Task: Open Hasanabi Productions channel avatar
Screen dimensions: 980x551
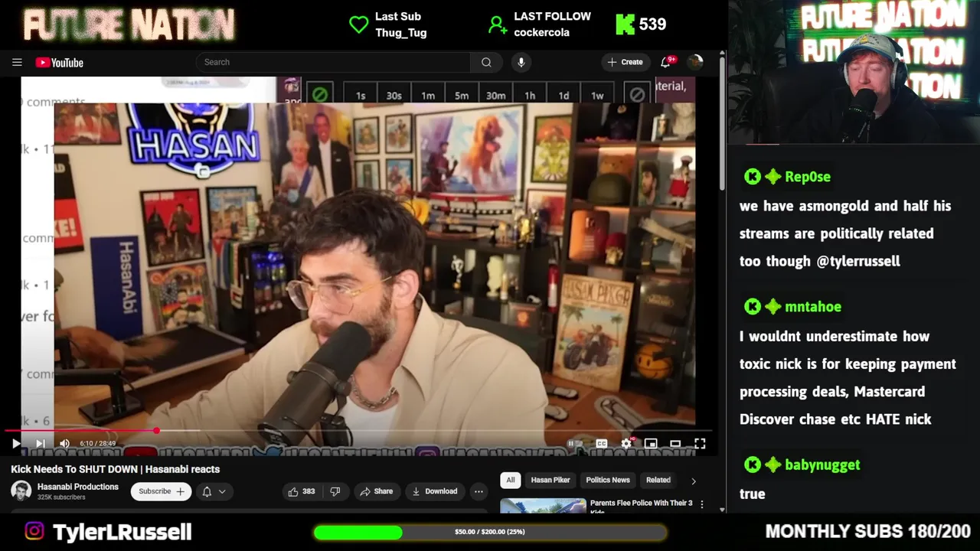Action: coord(21,491)
